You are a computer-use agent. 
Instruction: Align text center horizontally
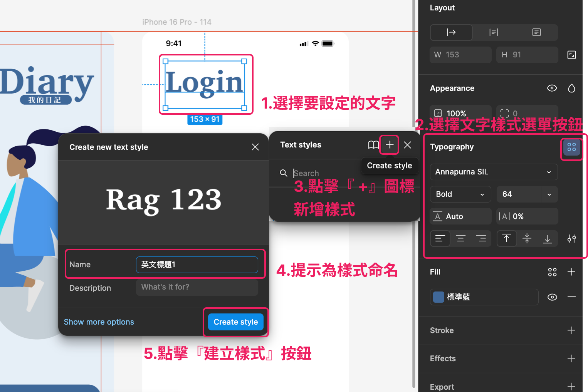click(460, 239)
